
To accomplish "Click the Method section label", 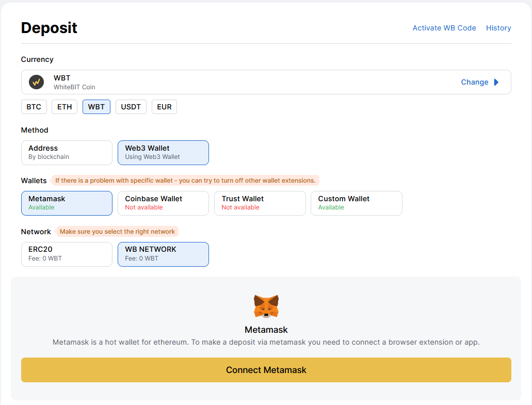I will coord(35,130).
